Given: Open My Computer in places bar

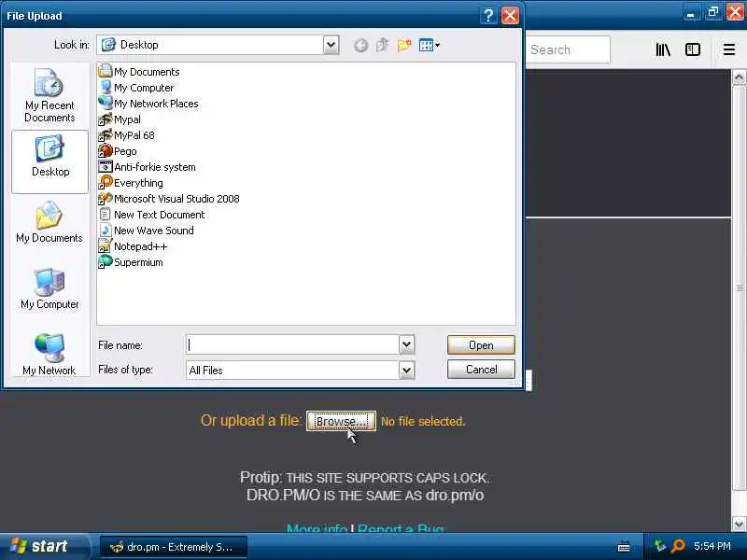Looking at the screenshot, I should pyautogui.click(x=49, y=289).
